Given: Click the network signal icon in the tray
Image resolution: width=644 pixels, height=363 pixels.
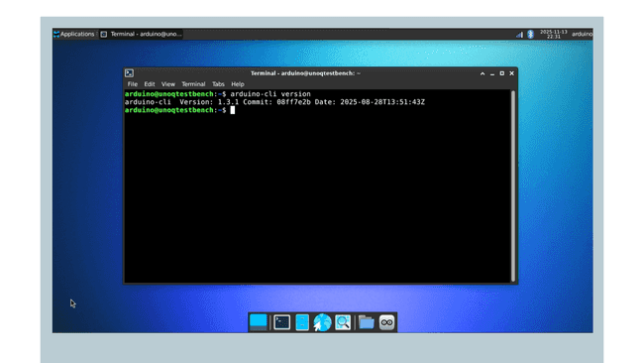Looking at the screenshot, I should [x=519, y=35].
